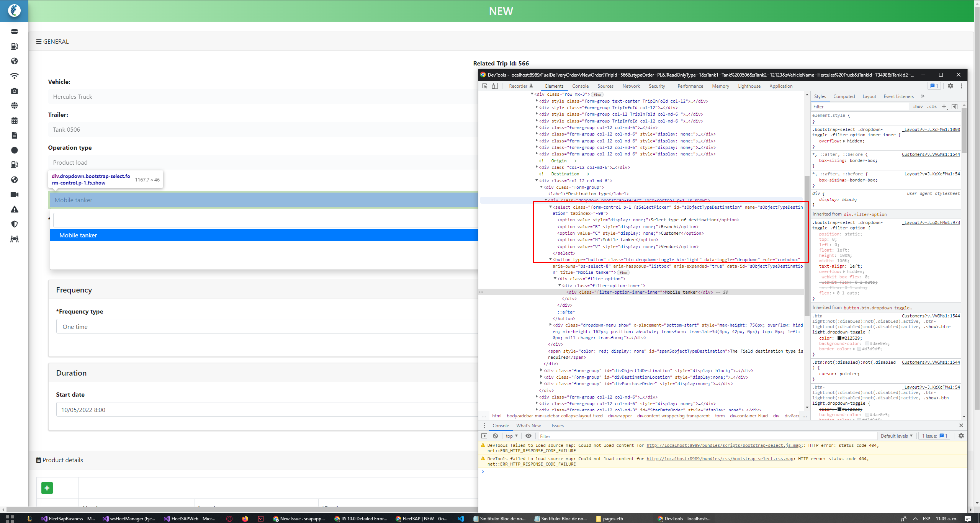Toggle the device emulation toolbar in DevTools
Image resolution: width=980 pixels, height=523 pixels.
click(x=495, y=86)
